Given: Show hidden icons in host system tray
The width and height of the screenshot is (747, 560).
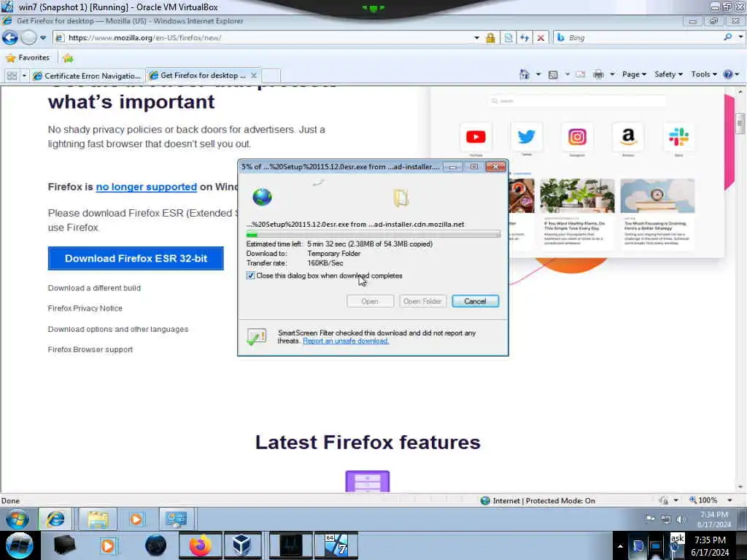Looking at the screenshot, I should pyautogui.click(x=620, y=546).
